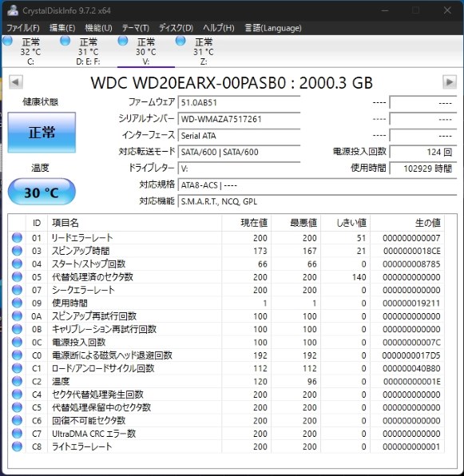464x476 pixels.
Task: Click the status orb for D: E: F: drive
Action: tap(65, 41)
